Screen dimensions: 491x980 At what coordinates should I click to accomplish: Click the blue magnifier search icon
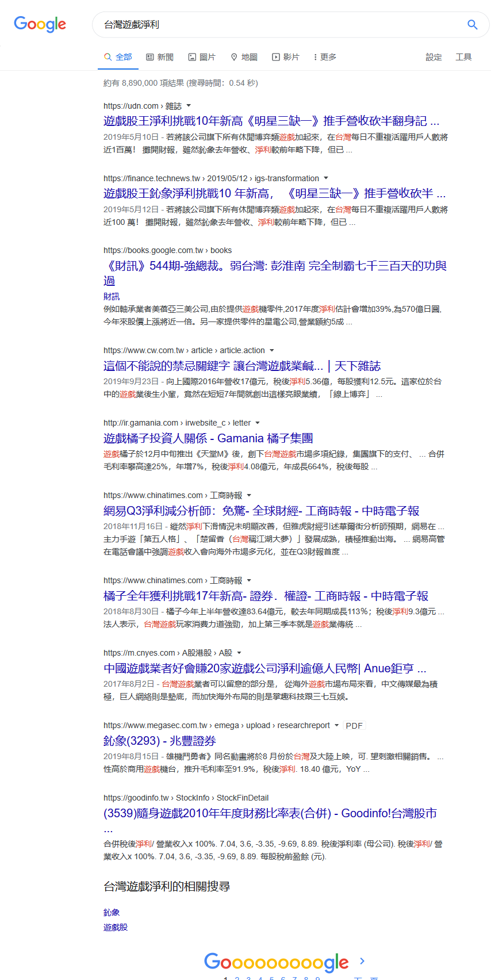point(473,25)
